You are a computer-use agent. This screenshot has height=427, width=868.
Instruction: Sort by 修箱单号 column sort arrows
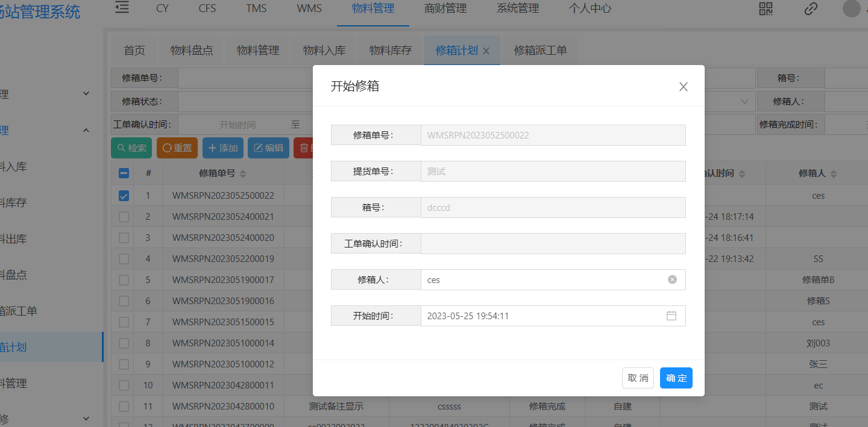coord(243,173)
